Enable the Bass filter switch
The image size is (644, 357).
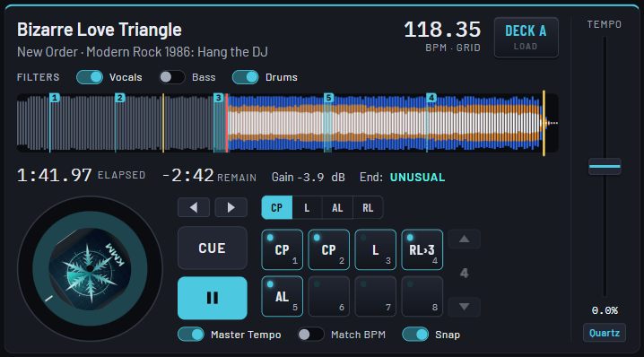(172, 77)
